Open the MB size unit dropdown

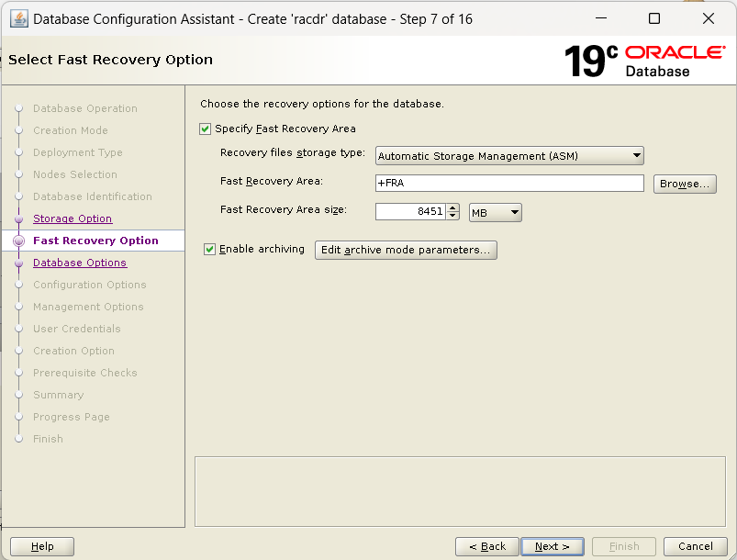tap(496, 213)
